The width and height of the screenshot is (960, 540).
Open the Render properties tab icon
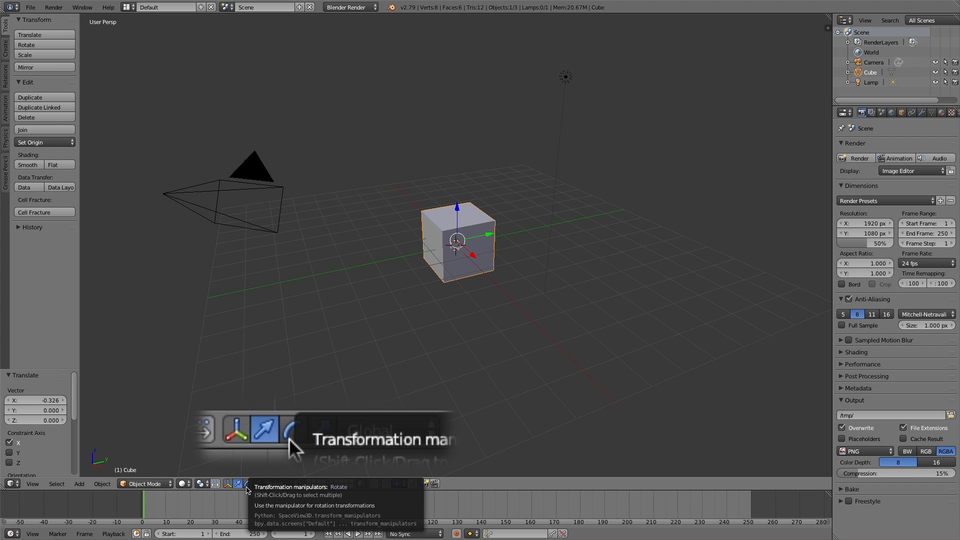[862, 113]
